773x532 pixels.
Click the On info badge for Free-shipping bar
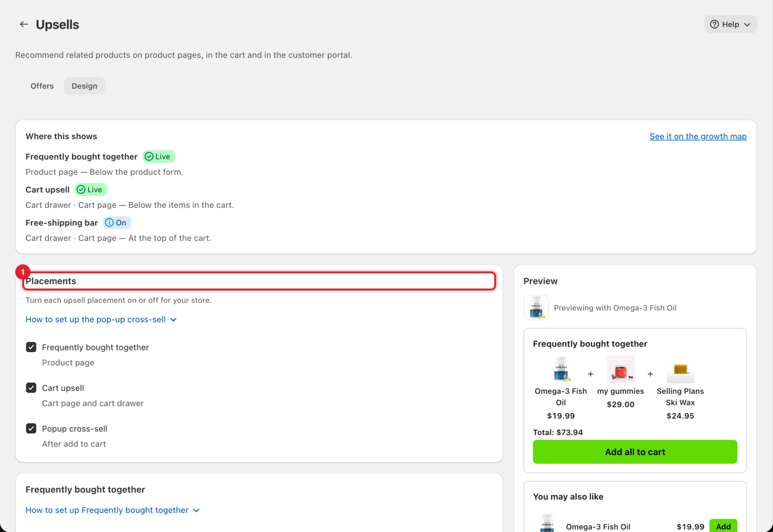(x=117, y=222)
